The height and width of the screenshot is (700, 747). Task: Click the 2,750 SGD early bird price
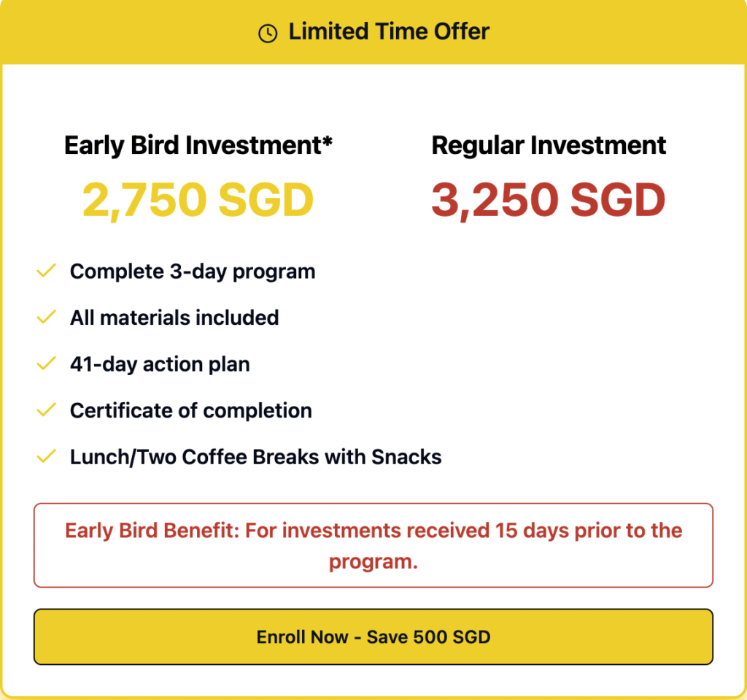(198, 199)
